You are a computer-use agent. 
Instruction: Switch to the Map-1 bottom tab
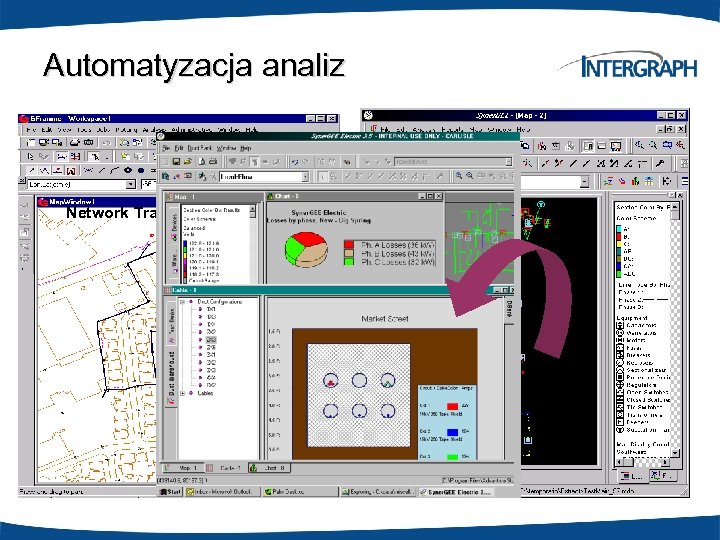182,468
